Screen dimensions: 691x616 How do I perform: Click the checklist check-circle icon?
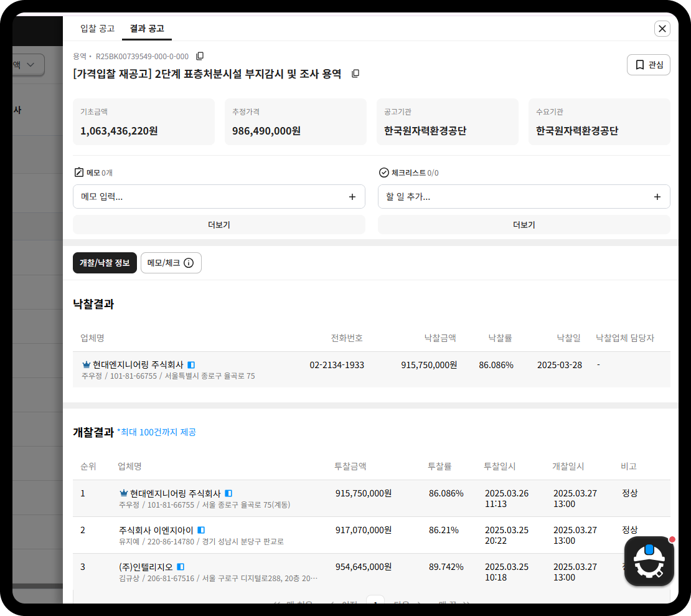point(384,173)
